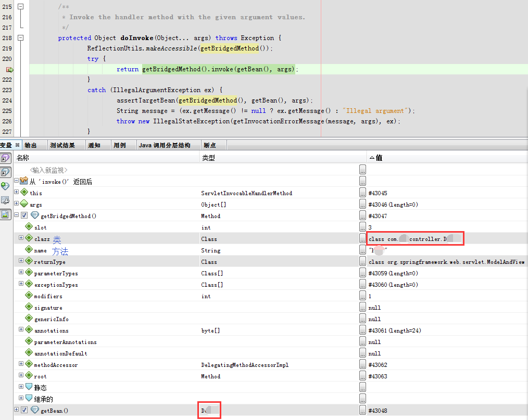Expand the clazz field node

tap(21, 238)
